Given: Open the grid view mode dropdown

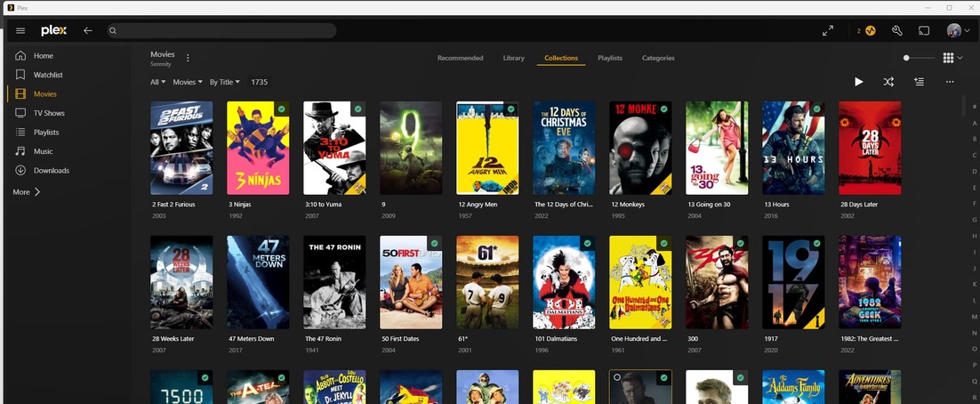Looking at the screenshot, I should 952,58.
